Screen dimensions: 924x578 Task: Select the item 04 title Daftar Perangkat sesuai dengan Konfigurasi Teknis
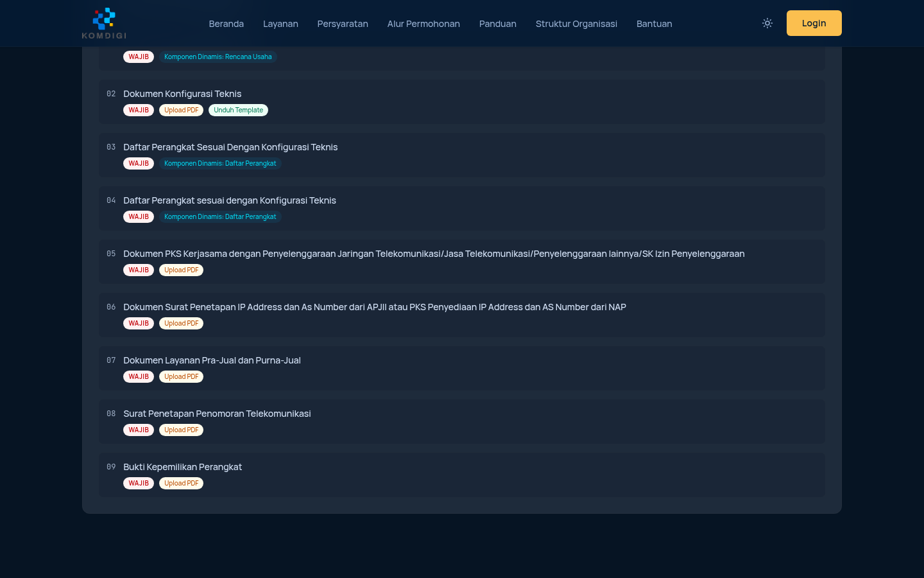[230, 200]
